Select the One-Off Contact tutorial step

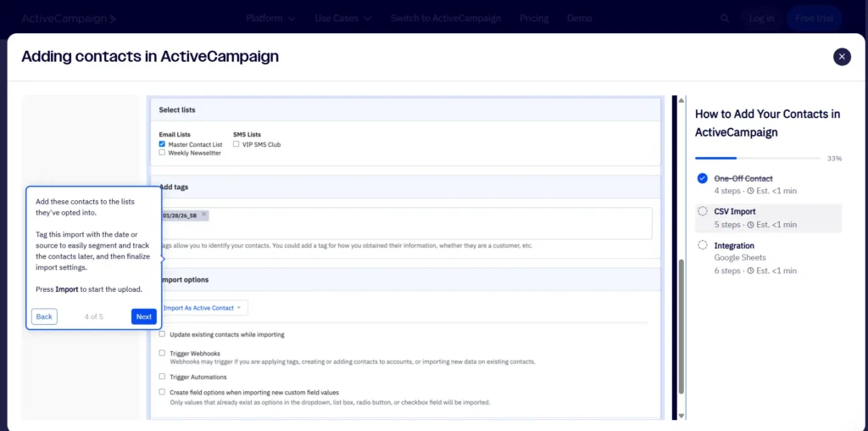[768, 184]
